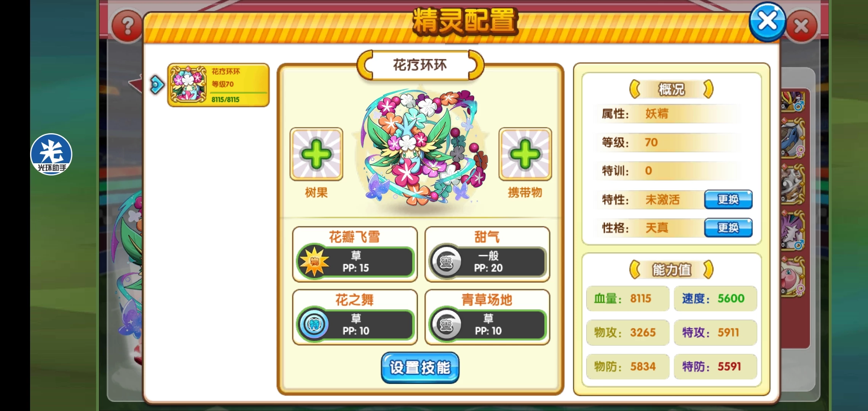The image size is (868, 411).
Task: Change the 性格 天真 with 更换 button
Action: tap(728, 228)
